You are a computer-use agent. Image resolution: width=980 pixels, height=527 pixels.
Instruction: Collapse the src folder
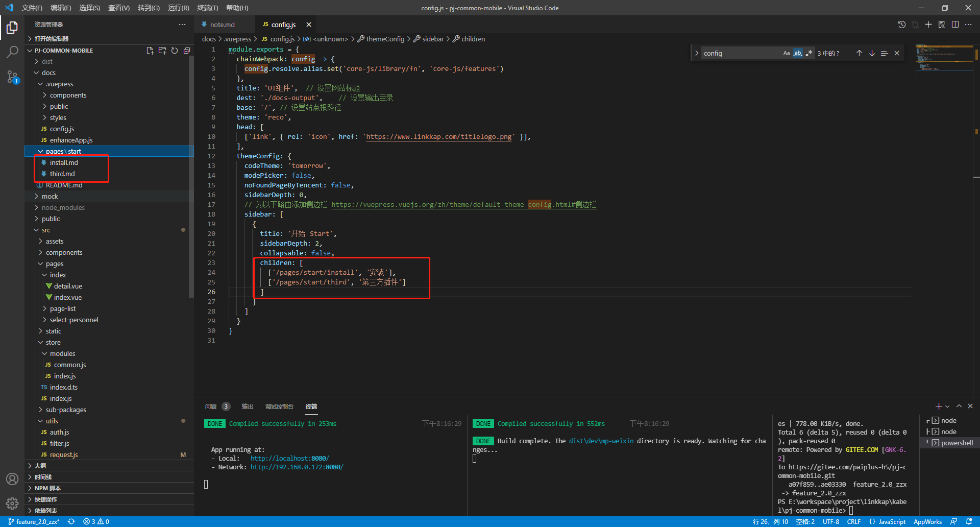click(x=46, y=230)
